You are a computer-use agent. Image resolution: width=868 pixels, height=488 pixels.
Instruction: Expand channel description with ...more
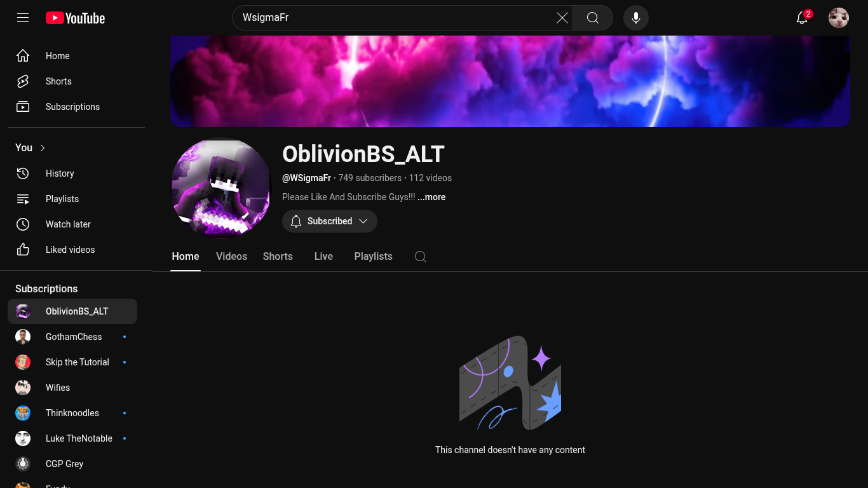[x=431, y=197]
